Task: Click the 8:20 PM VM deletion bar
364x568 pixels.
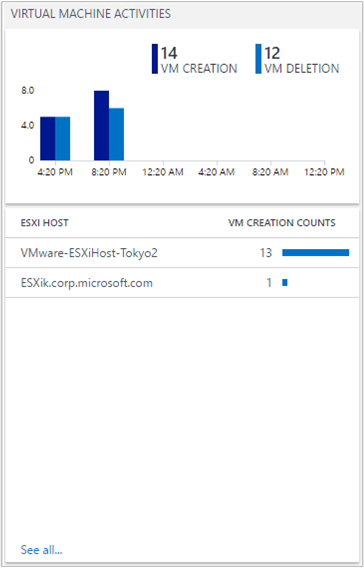Action: [x=116, y=134]
